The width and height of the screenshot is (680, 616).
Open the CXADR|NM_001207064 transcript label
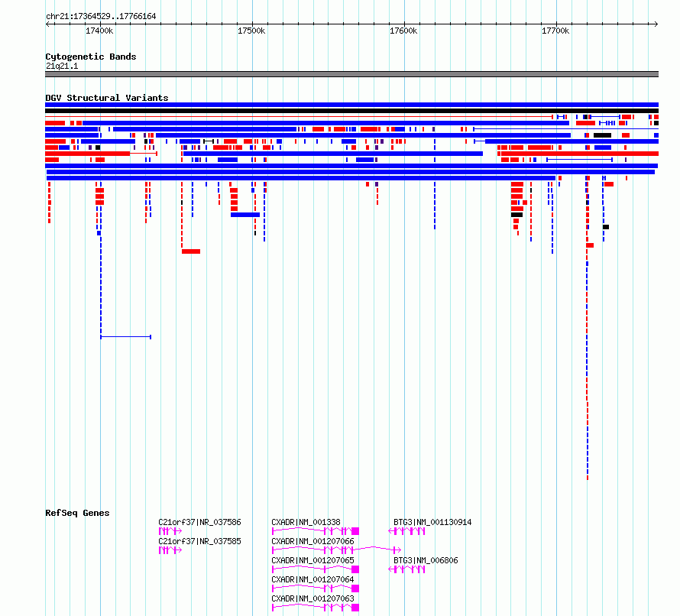(x=312, y=579)
